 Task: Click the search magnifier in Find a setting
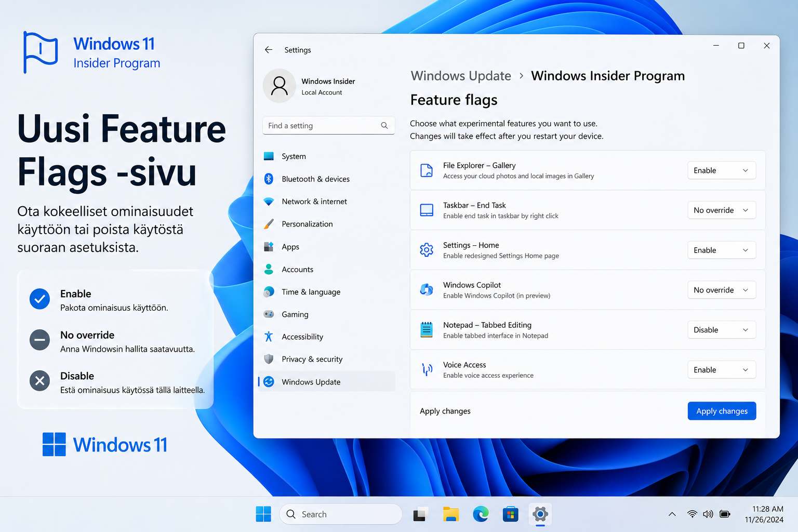coord(384,126)
